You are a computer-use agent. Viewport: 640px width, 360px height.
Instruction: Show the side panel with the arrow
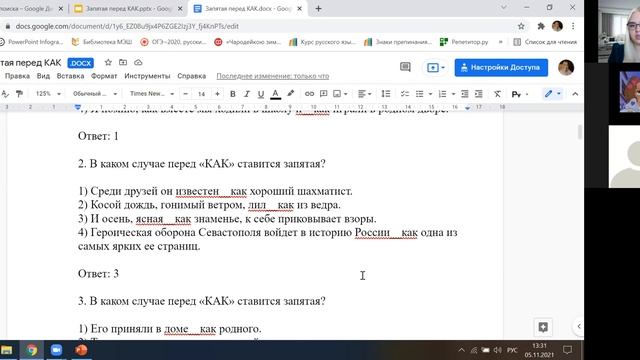(579, 327)
